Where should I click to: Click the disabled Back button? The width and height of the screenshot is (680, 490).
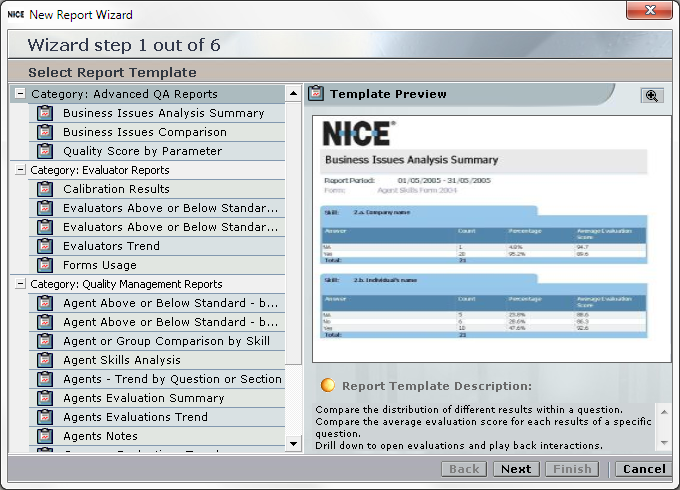[464, 469]
